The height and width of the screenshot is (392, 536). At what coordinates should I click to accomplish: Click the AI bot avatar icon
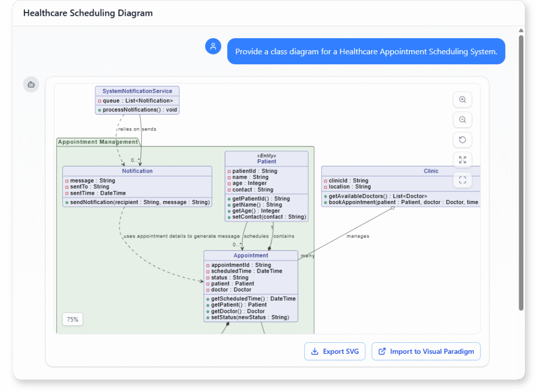31,84
